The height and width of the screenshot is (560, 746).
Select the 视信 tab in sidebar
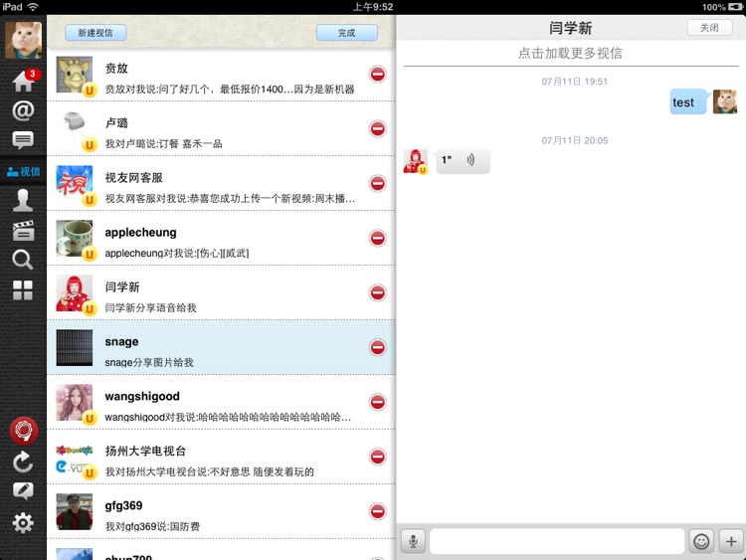point(23,172)
